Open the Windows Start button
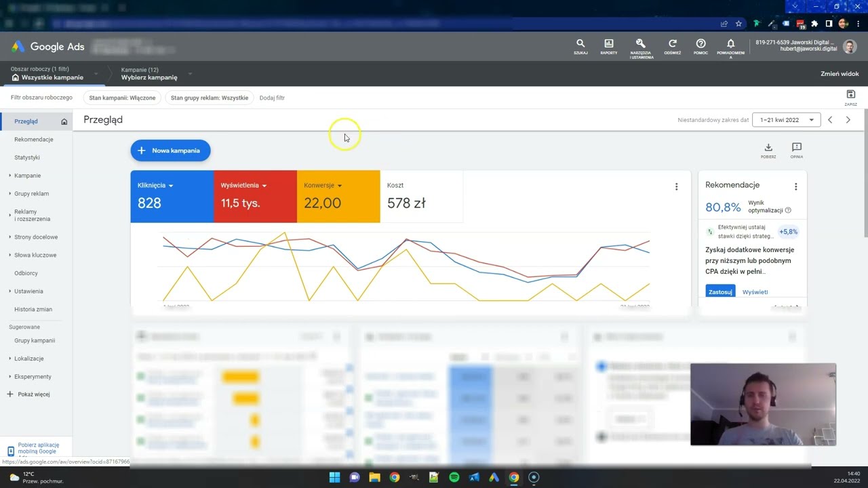The image size is (868, 488). 334,477
